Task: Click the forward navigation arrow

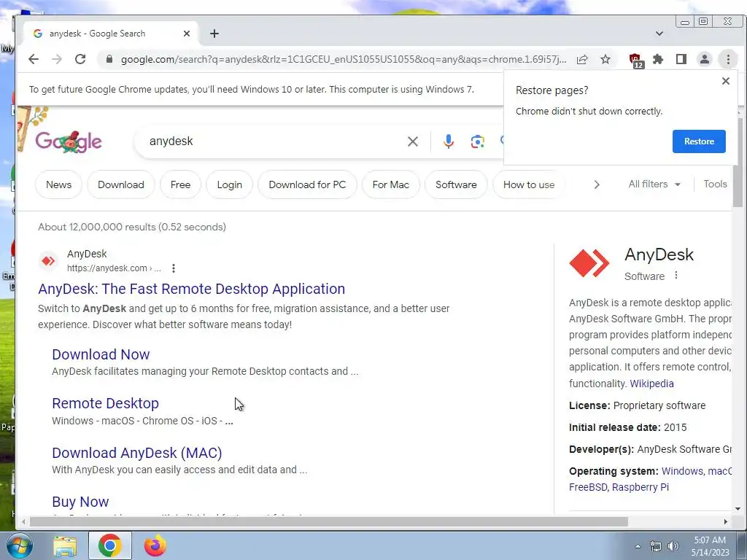Action: pyautogui.click(x=57, y=59)
